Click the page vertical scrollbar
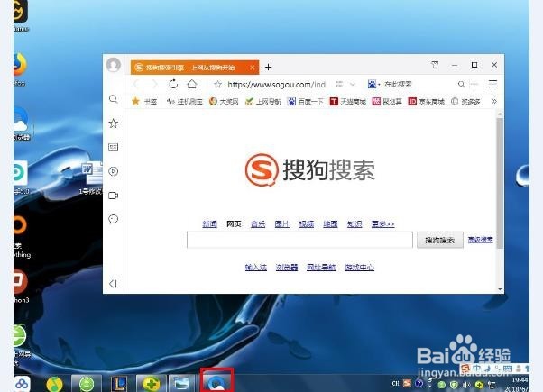 coord(500,183)
